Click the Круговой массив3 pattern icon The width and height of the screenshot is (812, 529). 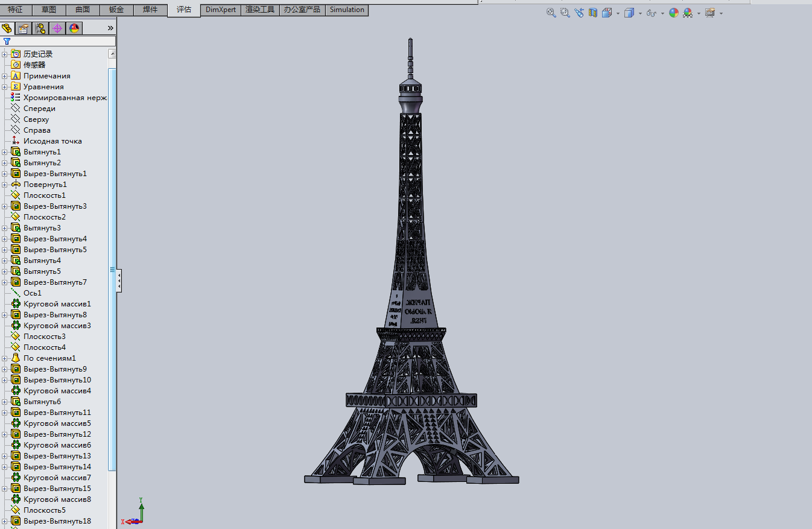[x=16, y=326]
